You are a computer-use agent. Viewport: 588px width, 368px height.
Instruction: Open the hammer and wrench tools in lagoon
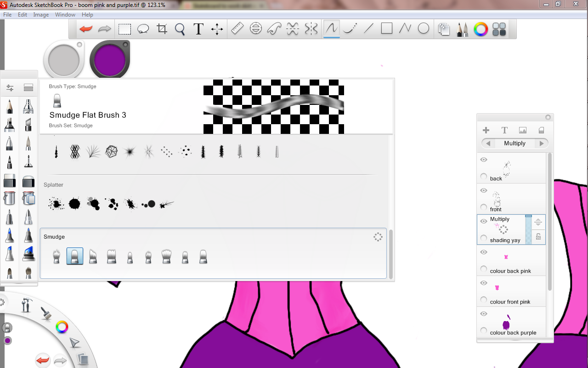27,305
